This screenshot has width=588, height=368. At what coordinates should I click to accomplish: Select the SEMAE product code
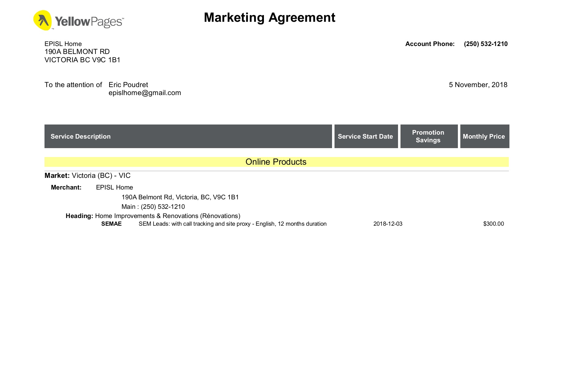pyautogui.click(x=111, y=224)
